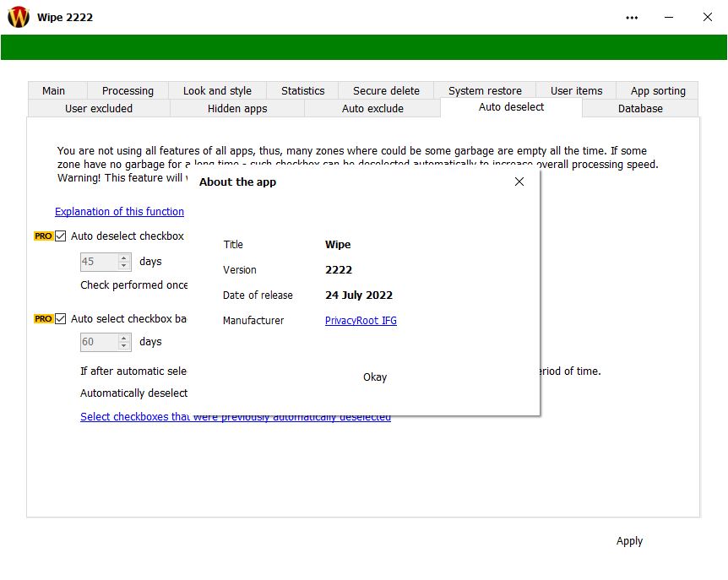Close the Wipe 2222 window
This screenshot has height=580, width=728.
point(708,17)
